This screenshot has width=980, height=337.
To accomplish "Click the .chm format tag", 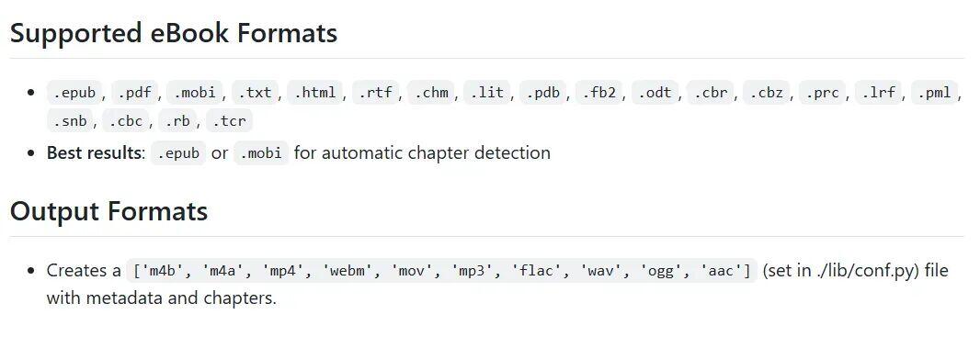I will point(430,93).
